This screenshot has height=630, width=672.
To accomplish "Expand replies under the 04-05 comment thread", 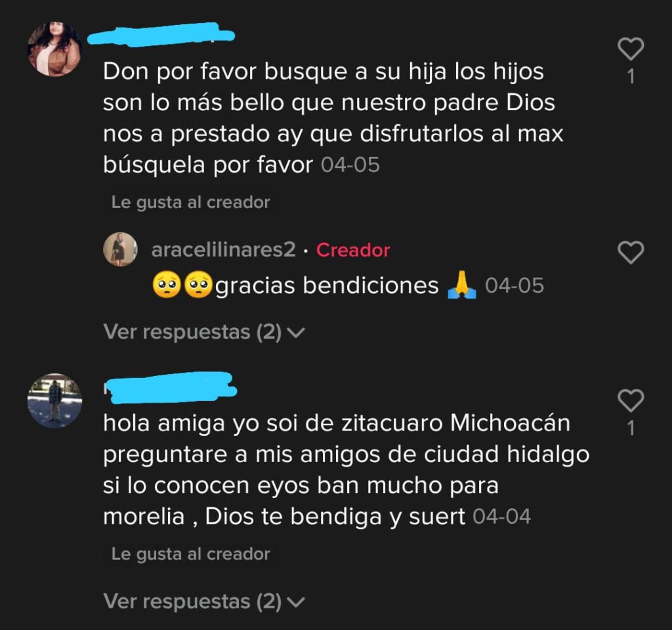I will pos(204,332).
